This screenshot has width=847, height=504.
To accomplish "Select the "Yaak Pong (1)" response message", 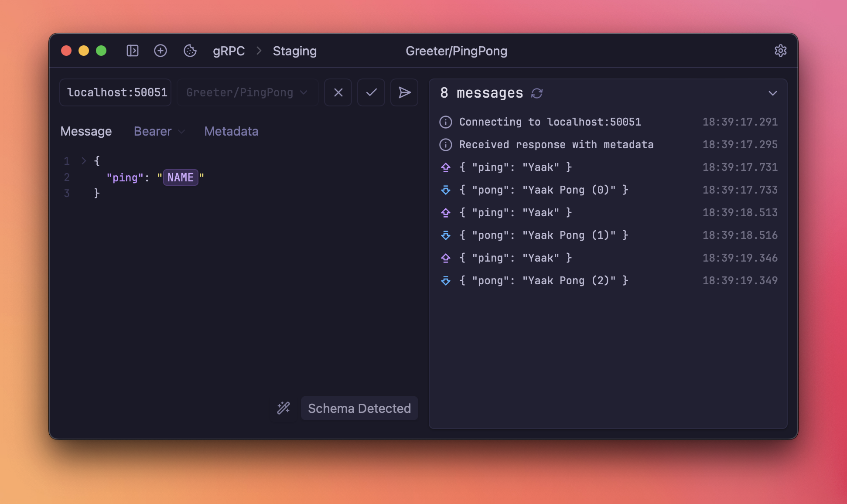I will click(x=543, y=235).
